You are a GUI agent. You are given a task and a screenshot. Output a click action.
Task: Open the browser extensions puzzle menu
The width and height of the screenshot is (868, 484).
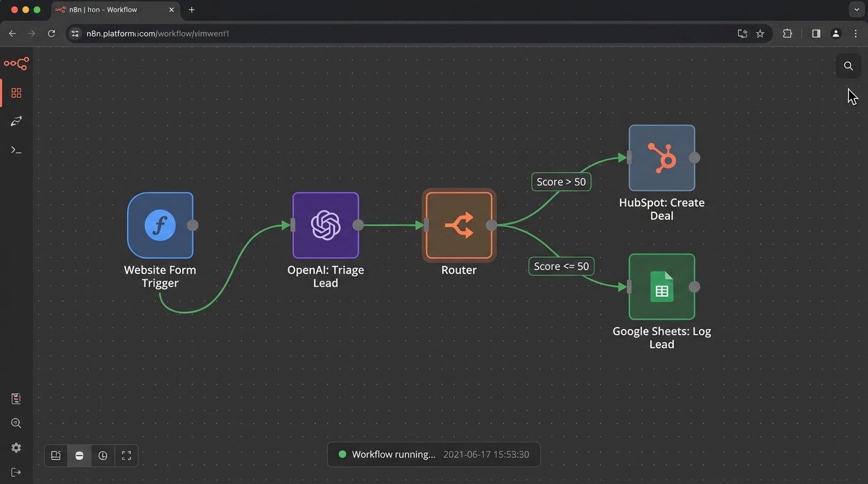[x=787, y=33]
